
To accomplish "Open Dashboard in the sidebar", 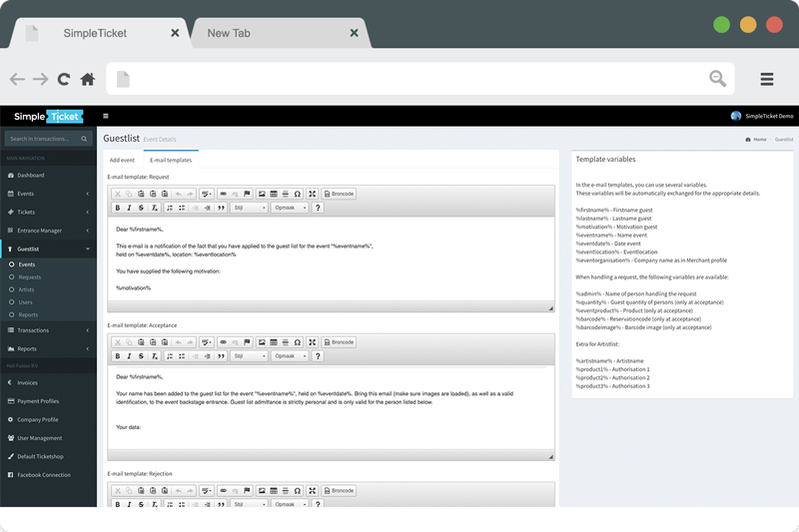I will coord(48,175).
